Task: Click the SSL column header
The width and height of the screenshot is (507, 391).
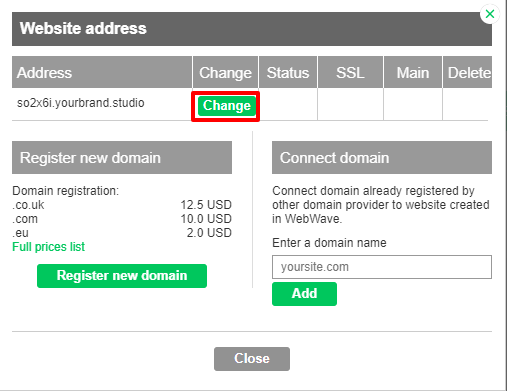Action: (x=350, y=72)
